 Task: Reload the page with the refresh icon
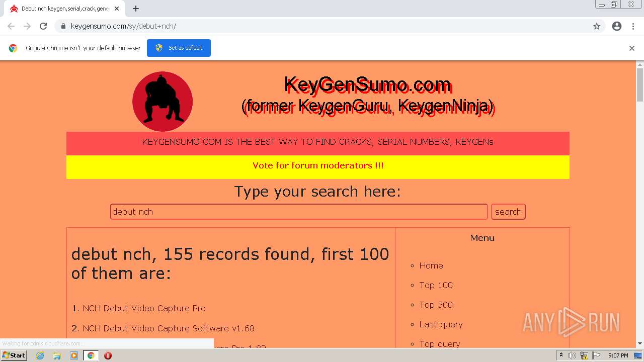click(43, 26)
